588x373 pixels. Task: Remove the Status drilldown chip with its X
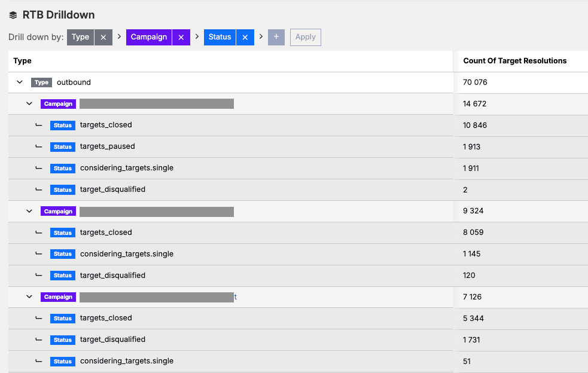point(245,36)
